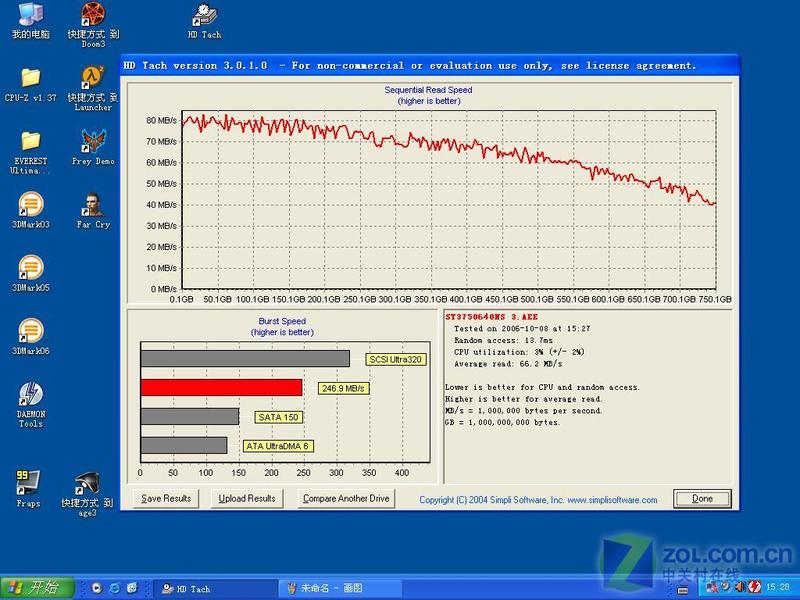Select the DAEMON Tools desktop icon
800x600 pixels.
pyautogui.click(x=31, y=405)
